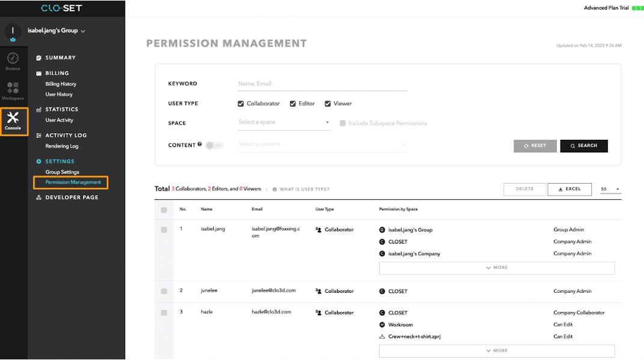Image resolution: width=644 pixels, height=360 pixels.
Task: Open the page size 50 dropdown
Action: (610, 189)
